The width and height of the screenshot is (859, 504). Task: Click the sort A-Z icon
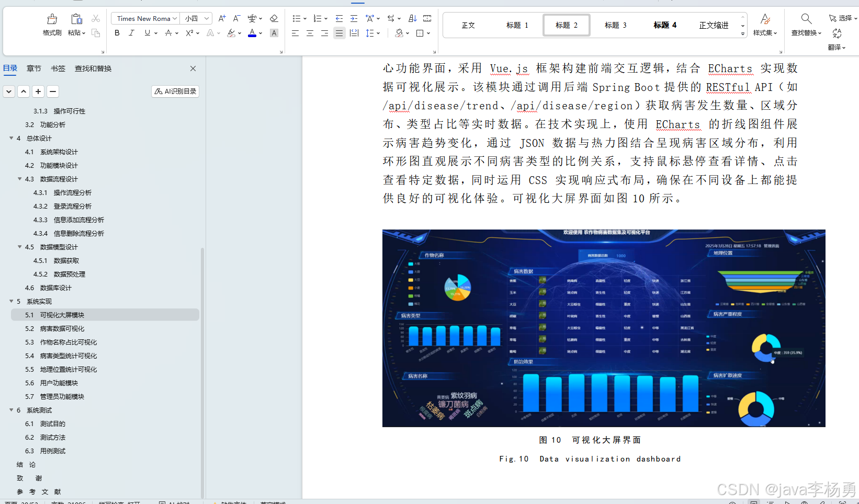click(x=413, y=18)
